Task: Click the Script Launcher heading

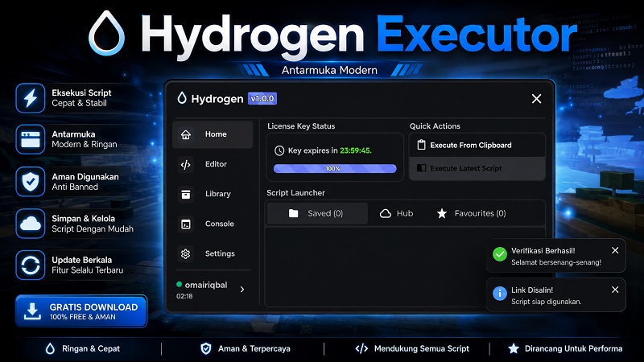Action: click(295, 193)
